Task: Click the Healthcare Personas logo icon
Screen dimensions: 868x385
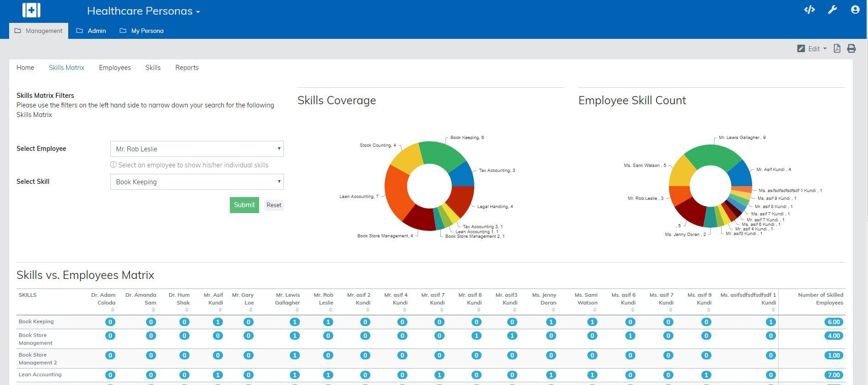Action: 31,11
